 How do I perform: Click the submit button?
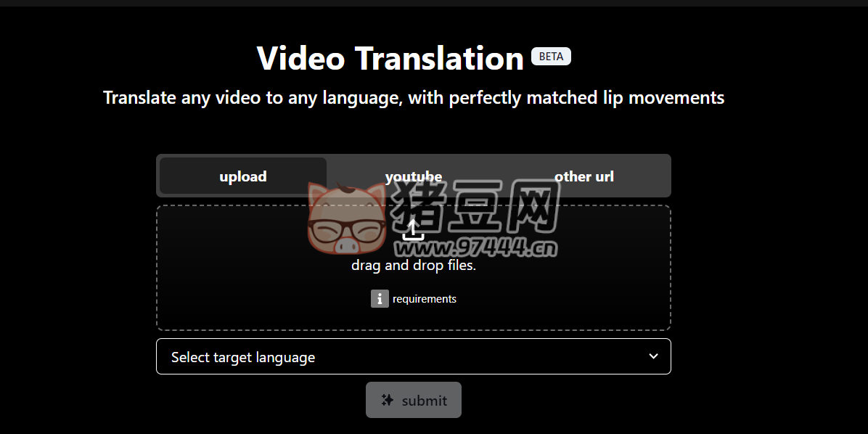point(414,400)
